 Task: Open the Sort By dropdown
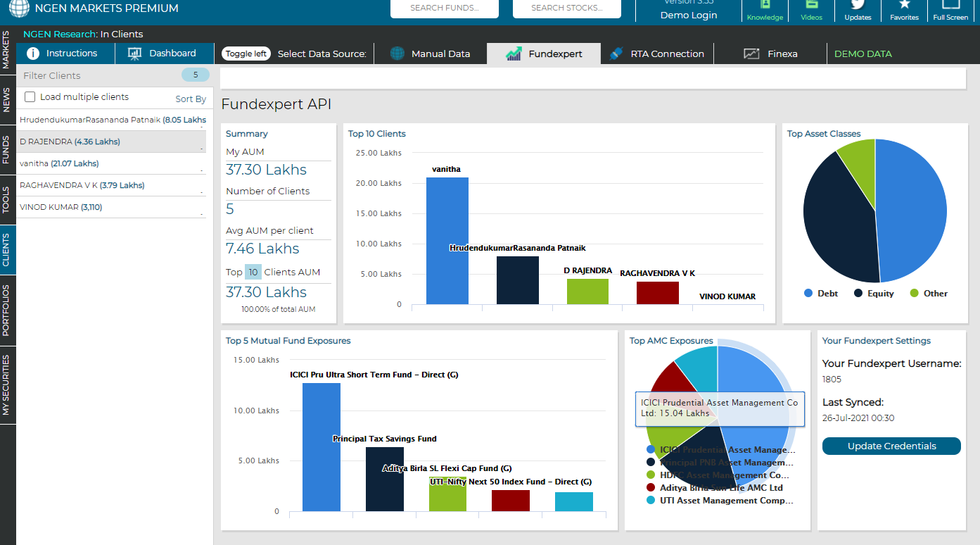point(191,99)
